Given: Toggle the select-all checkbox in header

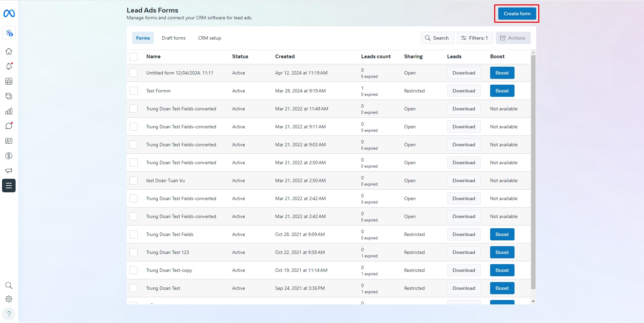Looking at the screenshot, I should tap(134, 57).
